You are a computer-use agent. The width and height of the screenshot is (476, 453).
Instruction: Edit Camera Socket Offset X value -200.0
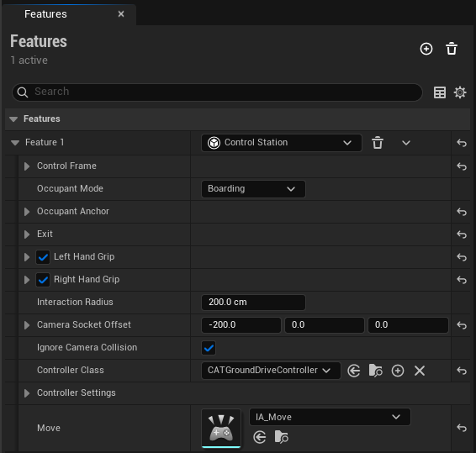[241, 325]
